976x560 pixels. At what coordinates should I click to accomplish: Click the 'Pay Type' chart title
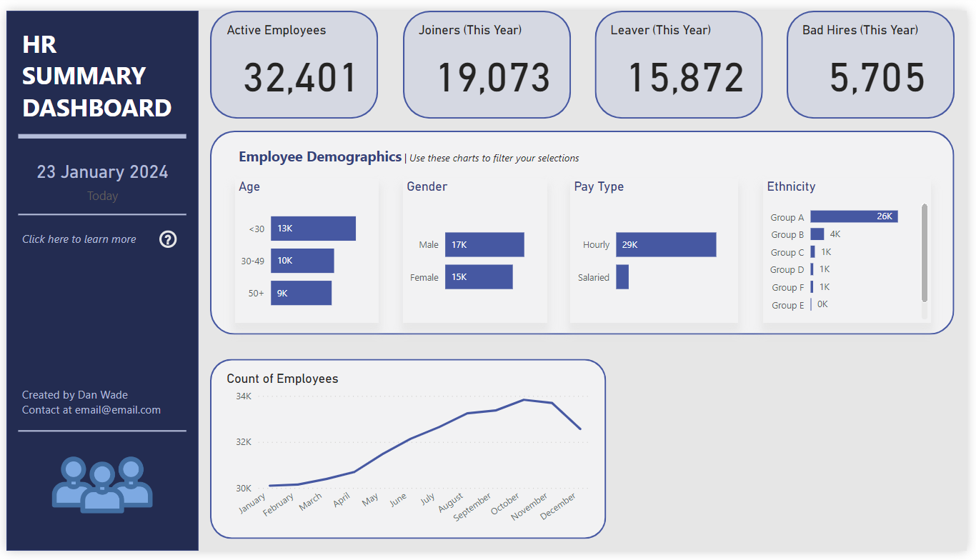pyautogui.click(x=599, y=186)
